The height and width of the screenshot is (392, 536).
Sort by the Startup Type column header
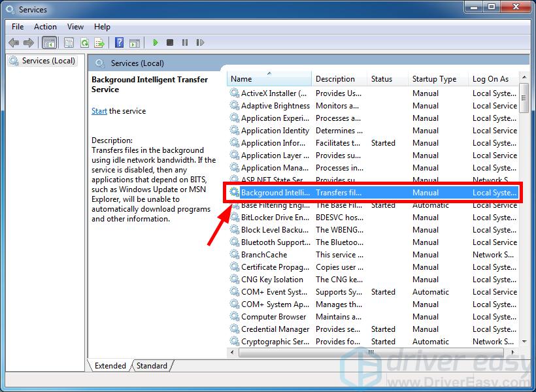click(438, 79)
